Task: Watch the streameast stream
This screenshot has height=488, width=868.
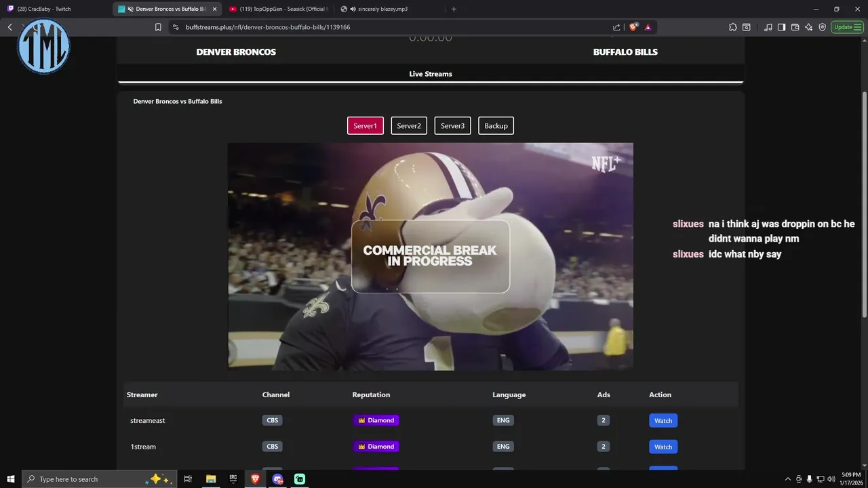Action: pyautogui.click(x=663, y=421)
